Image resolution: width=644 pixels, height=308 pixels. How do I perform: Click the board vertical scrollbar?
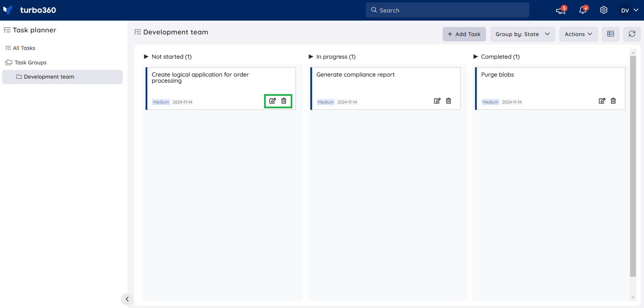[633, 166]
